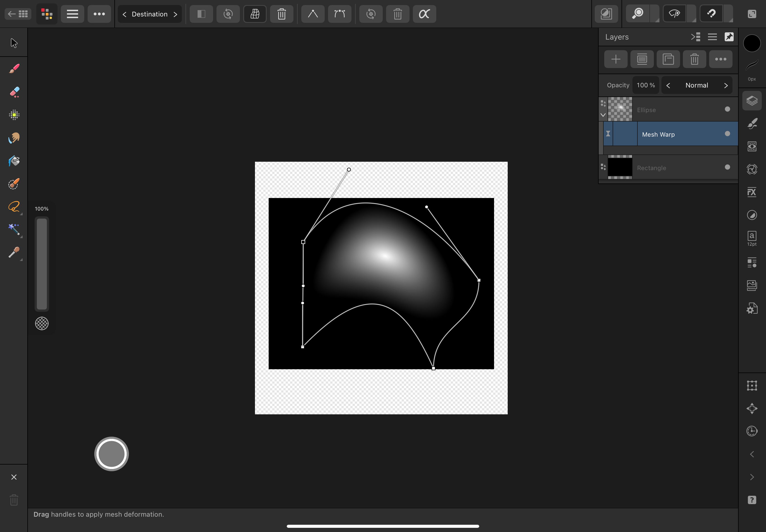
Task: Select the Move tool arrow
Action: 14,43
